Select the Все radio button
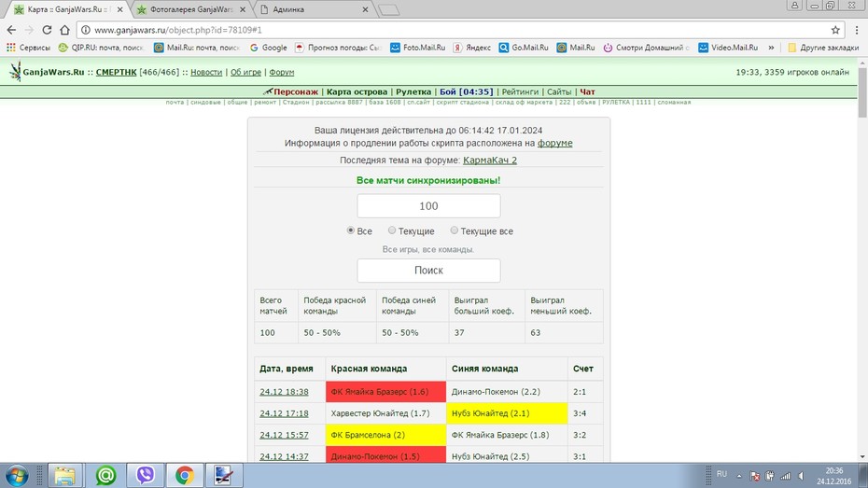The height and width of the screenshot is (488, 868). coord(350,230)
